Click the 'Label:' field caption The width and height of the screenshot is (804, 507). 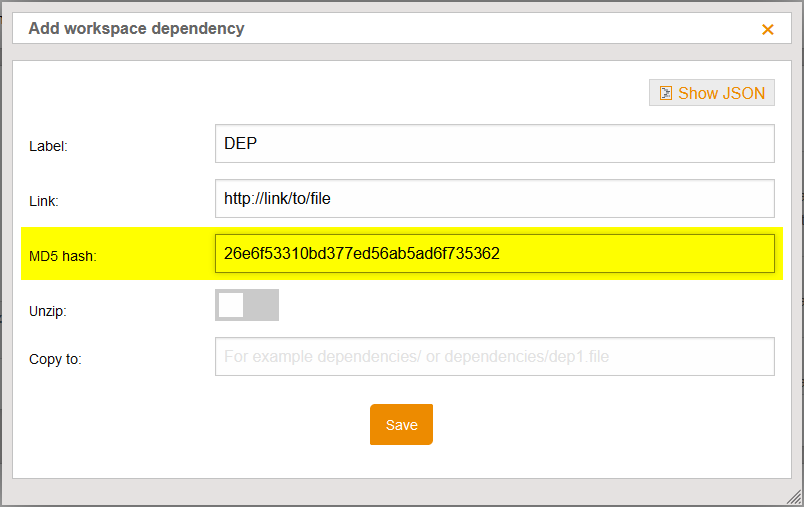pyautogui.click(x=48, y=146)
